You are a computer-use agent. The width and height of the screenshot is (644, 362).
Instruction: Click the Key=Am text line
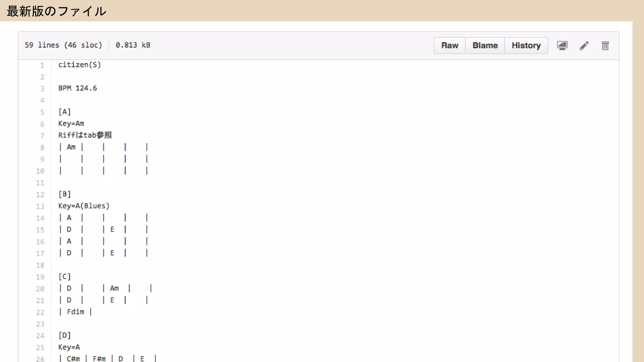point(71,123)
